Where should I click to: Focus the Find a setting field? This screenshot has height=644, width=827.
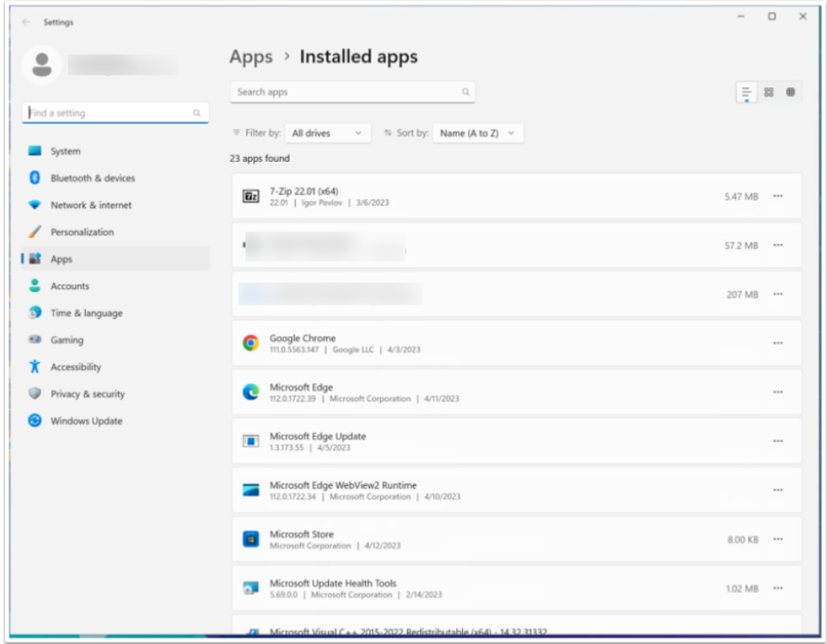(x=108, y=113)
